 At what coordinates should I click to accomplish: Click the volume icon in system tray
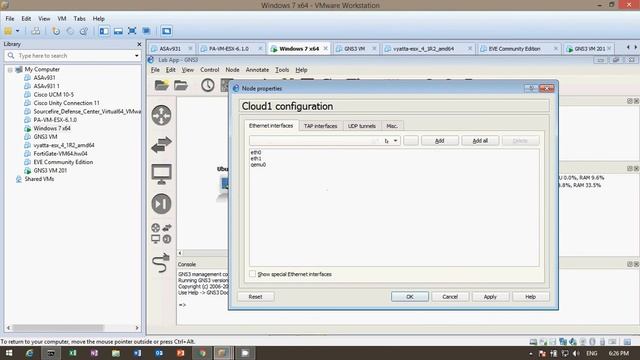point(576,353)
